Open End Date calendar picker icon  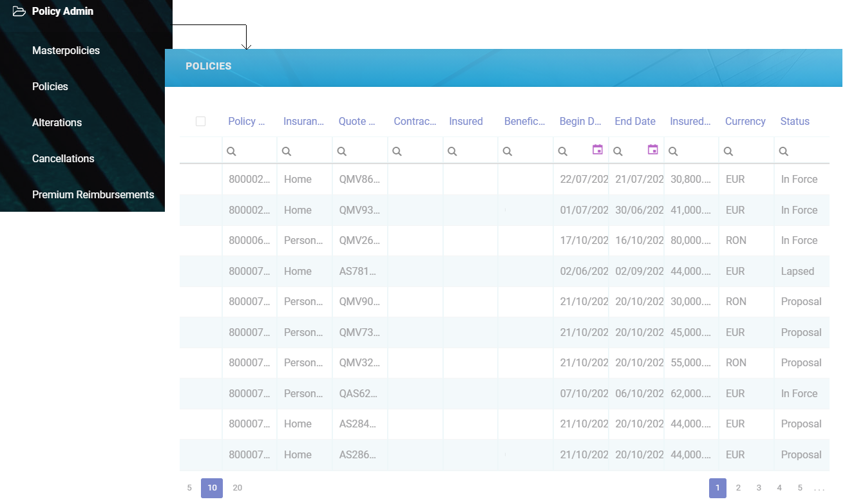tap(652, 150)
